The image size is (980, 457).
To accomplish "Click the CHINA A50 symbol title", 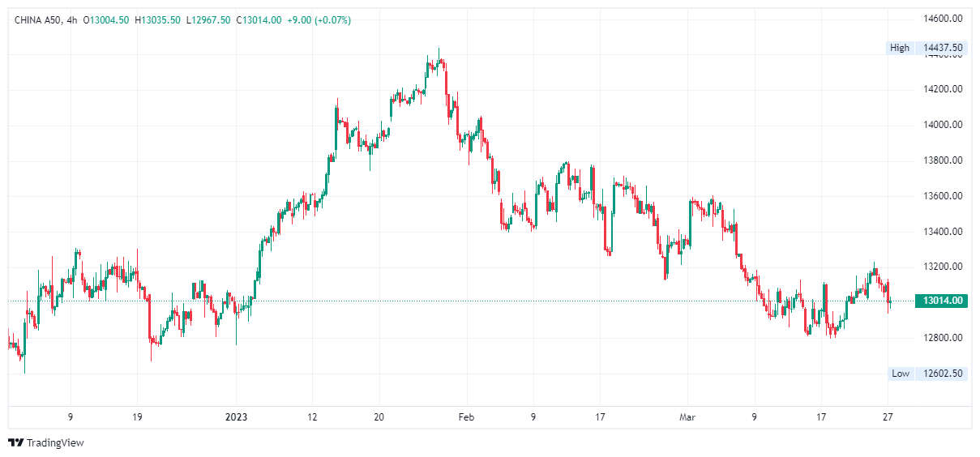I will (x=41, y=19).
